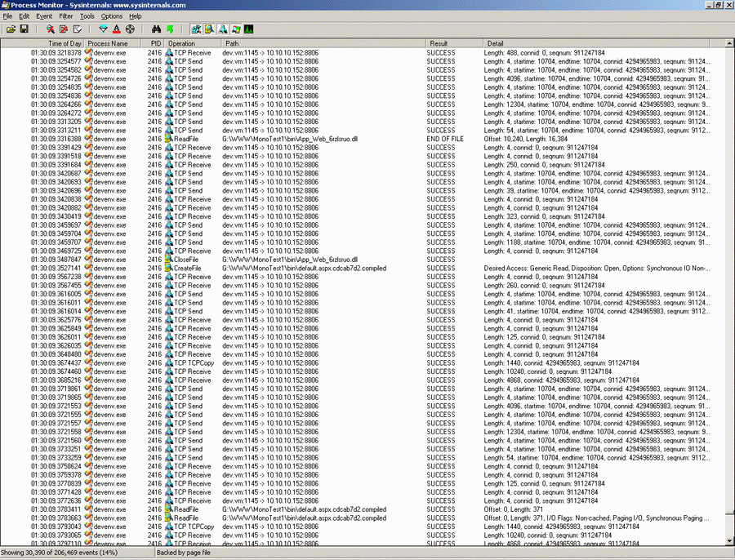Toggle Show File System Activity toolbar icon
735x560 pixels.
pos(209,29)
